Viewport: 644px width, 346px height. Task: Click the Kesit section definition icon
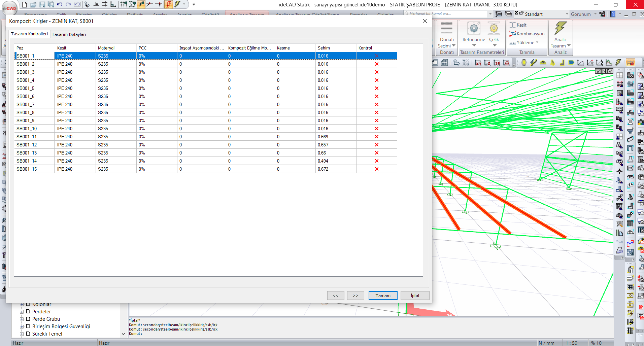[513, 25]
